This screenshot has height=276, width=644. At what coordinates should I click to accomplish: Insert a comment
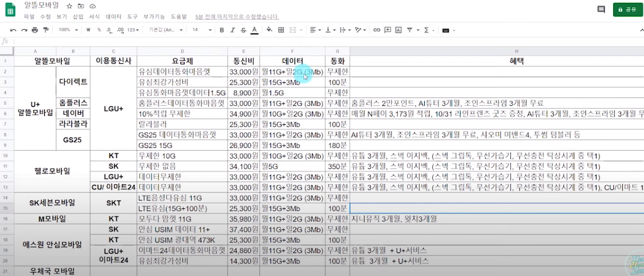tap(387, 30)
